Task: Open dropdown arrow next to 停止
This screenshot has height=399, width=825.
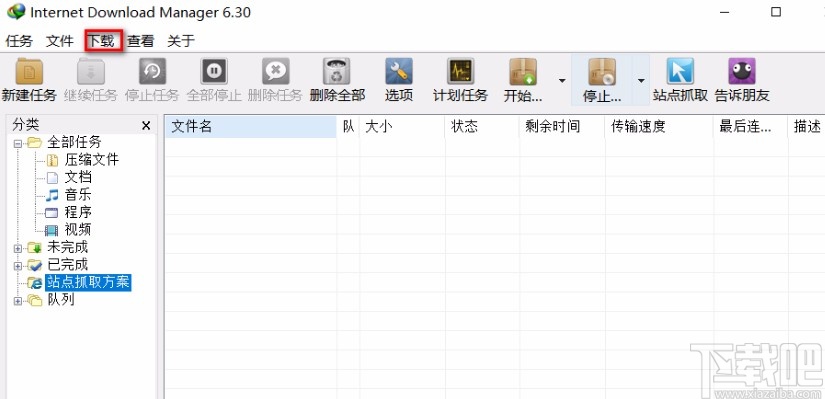Action: coord(641,81)
